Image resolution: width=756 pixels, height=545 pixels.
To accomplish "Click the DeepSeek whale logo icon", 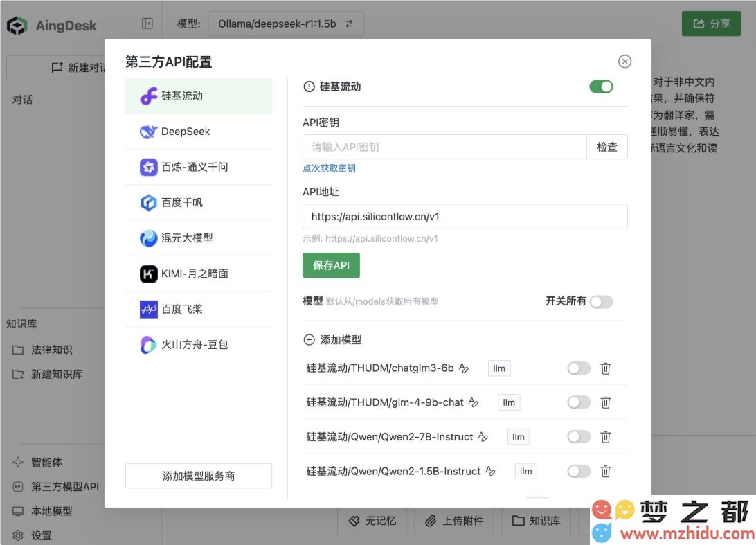I will (x=148, y=132).
